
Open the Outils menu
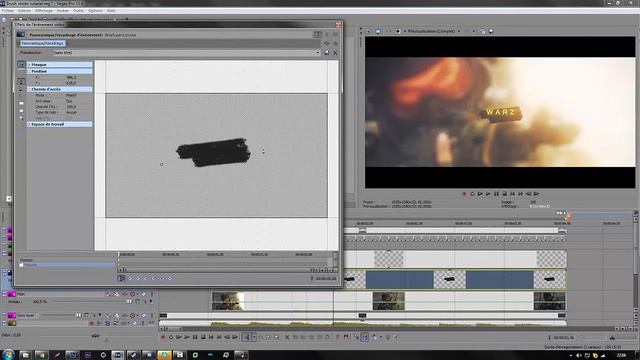click(78, 11)
